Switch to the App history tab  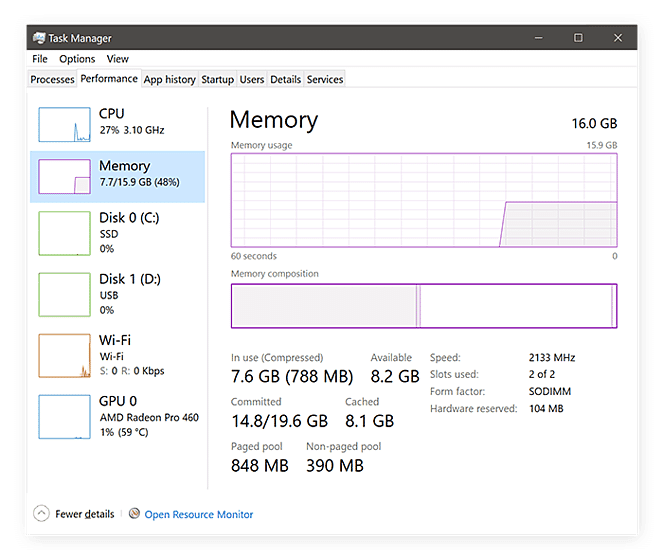coord(170,79)
